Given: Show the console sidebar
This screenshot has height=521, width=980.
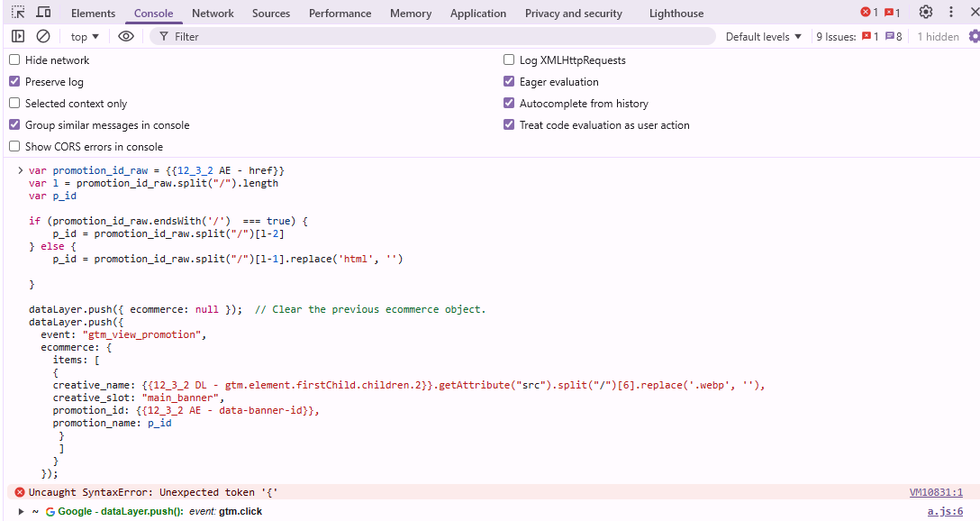Looking at the screenshot, I should [x=18, y=36].
